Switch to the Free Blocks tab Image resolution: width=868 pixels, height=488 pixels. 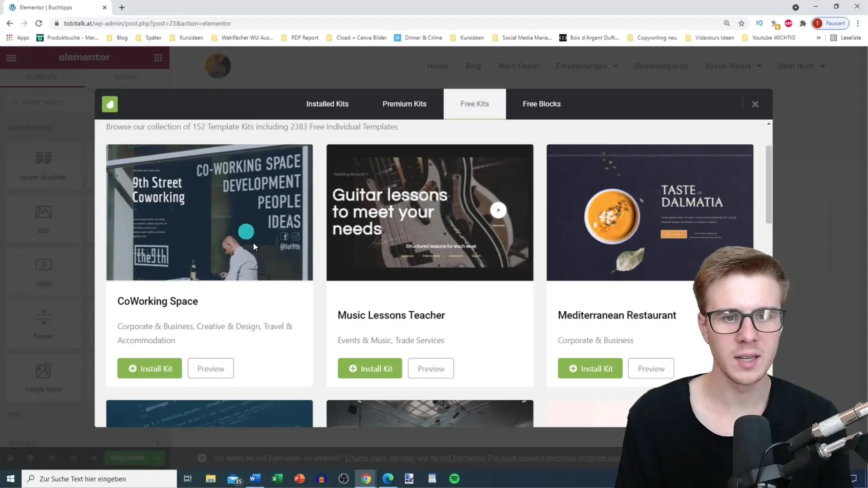(x=542, y=103)
